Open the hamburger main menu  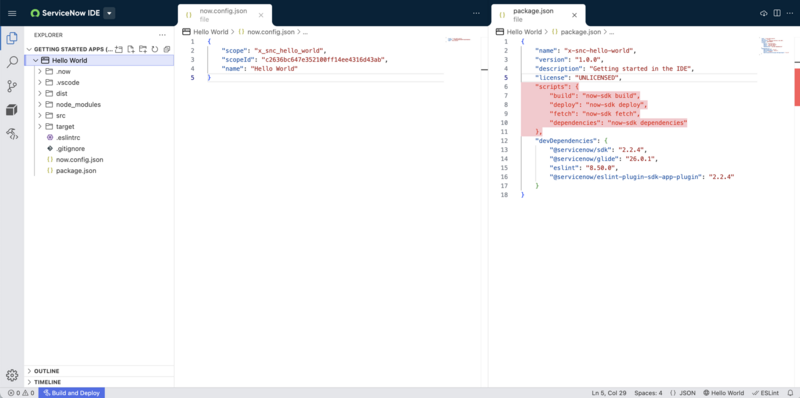tap(12, 13)
